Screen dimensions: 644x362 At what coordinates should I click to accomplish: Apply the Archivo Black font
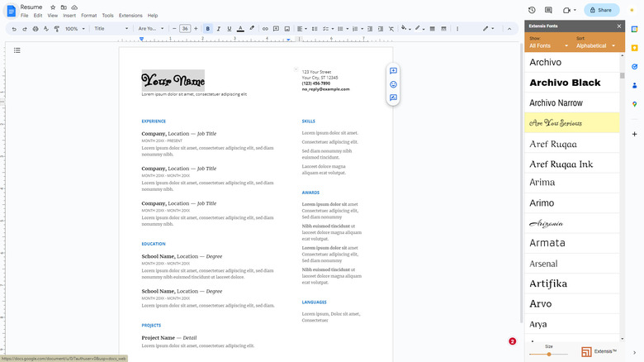565,83
